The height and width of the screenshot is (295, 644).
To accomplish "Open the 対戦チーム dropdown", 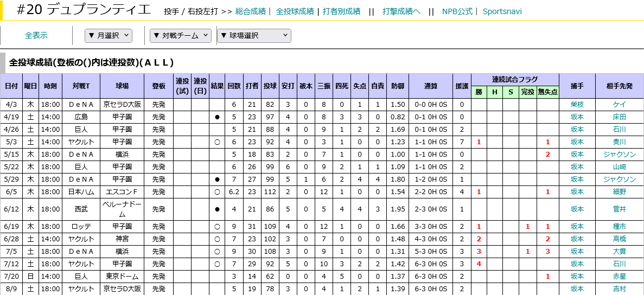I will pyautogui.click(x=181, y=36).
